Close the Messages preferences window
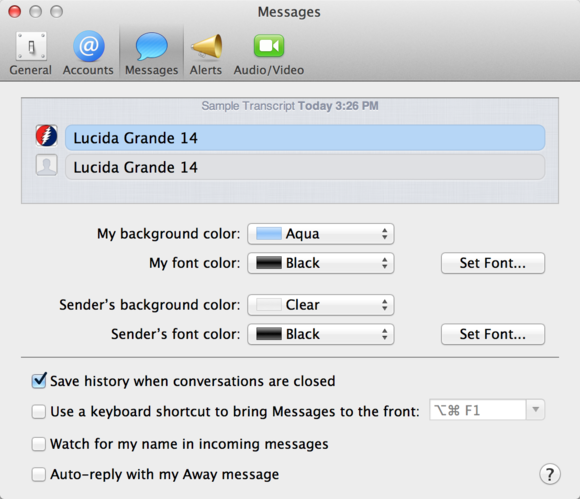 click(15, 11)
